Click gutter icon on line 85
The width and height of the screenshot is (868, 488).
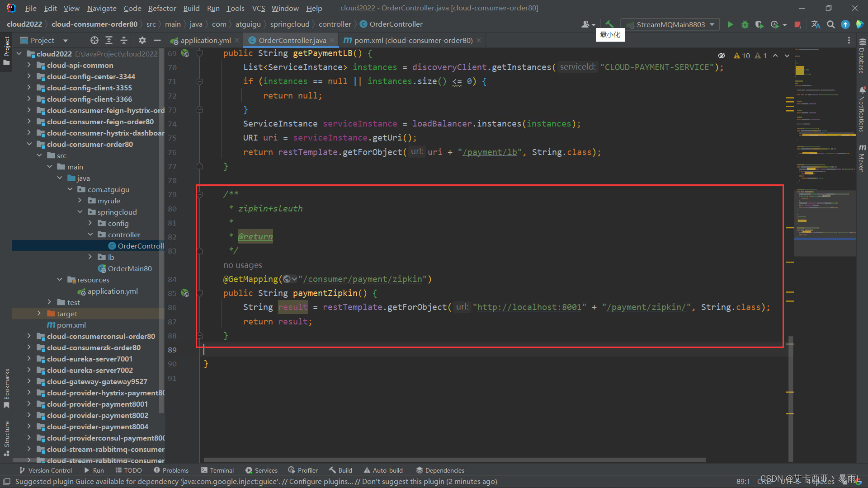click(x=185, y=293)
